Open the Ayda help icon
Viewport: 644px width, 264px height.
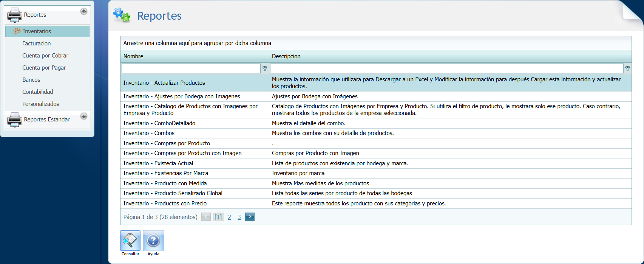click(x=153, y=241)
